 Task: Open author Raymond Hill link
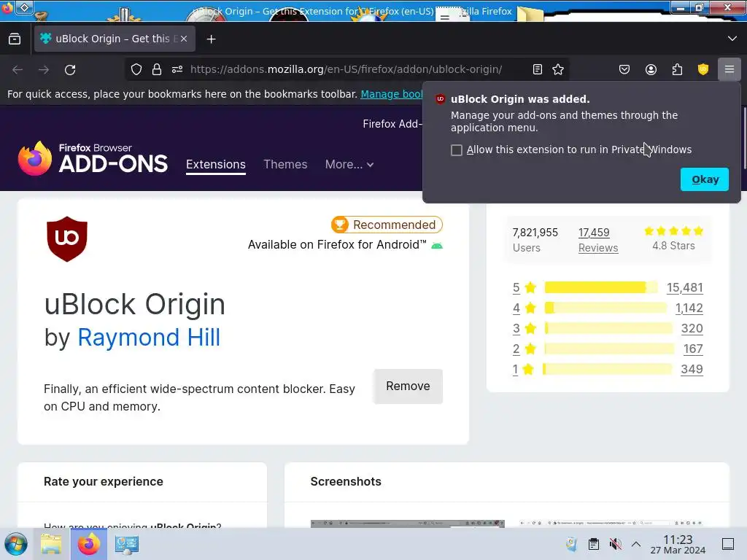[149, 338]
